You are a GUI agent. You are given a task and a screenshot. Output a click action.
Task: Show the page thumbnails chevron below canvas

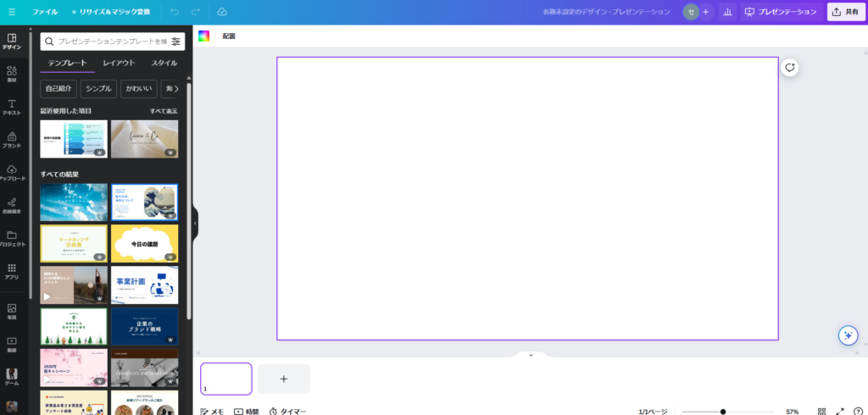click(x=531, y=356)
